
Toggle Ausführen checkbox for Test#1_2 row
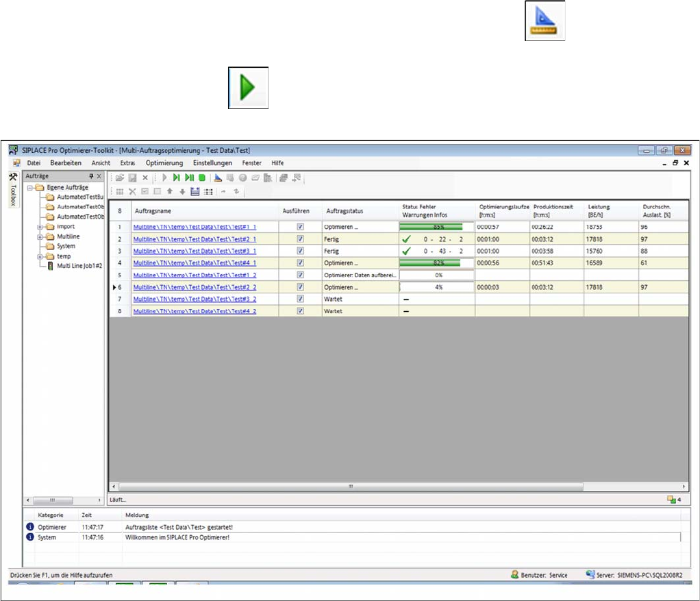point(300,275)
